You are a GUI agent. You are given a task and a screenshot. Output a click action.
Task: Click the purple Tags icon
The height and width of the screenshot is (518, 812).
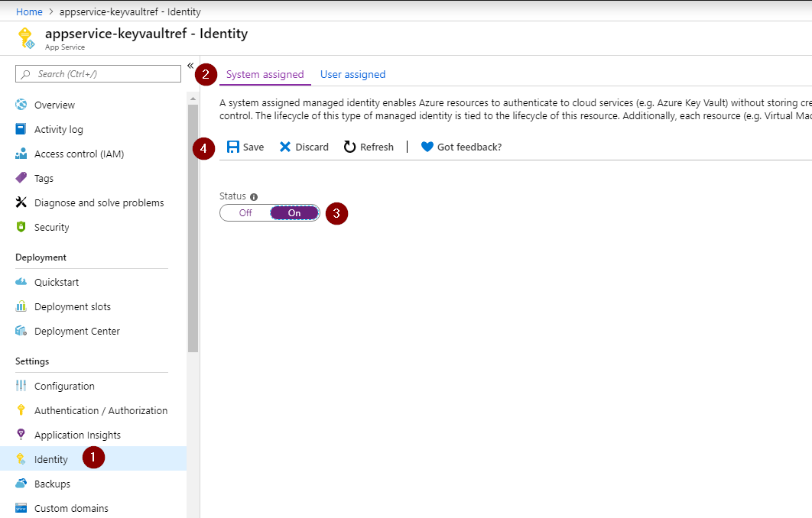(21, 178)
